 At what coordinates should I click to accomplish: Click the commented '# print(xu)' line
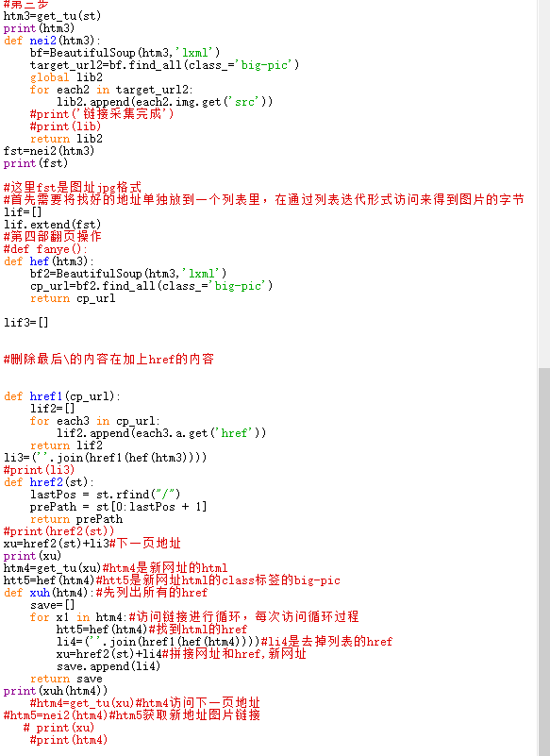click(x=58, y=728)
